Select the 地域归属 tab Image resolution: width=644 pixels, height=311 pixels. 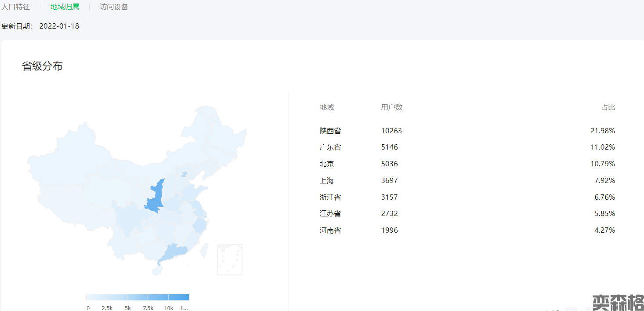click(x=65, y=7)
